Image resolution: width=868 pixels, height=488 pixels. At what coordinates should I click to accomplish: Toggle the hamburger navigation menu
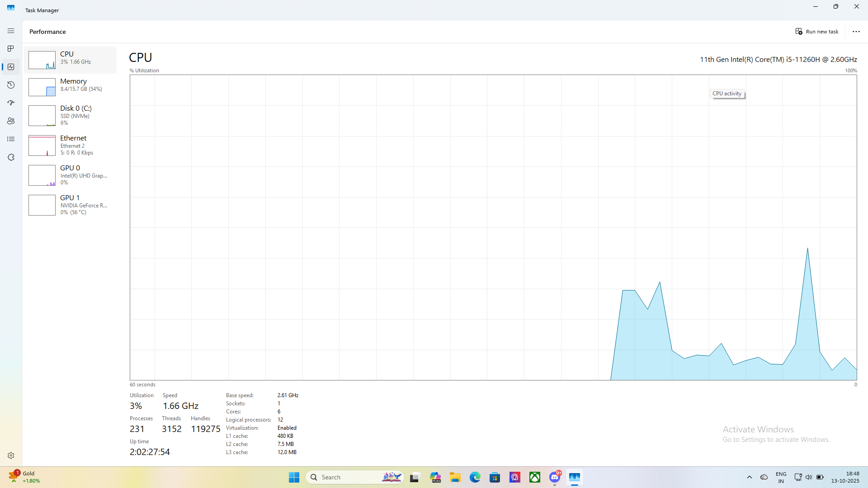point(11,31)
